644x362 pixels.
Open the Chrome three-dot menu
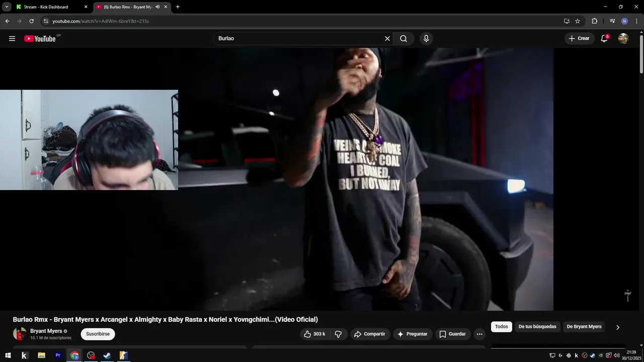[x=636, y=21]
